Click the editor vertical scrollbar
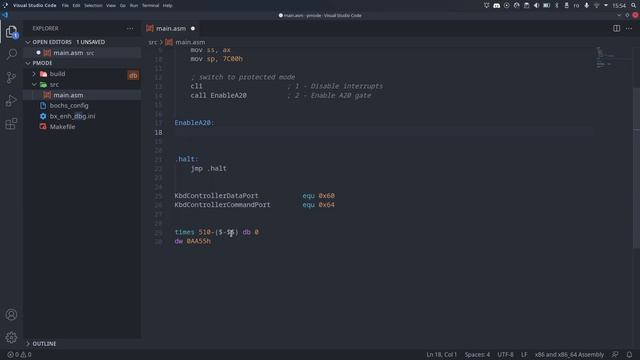Image resolution: width=640 pixels, height=360 pixels. (x=636, y=167)
